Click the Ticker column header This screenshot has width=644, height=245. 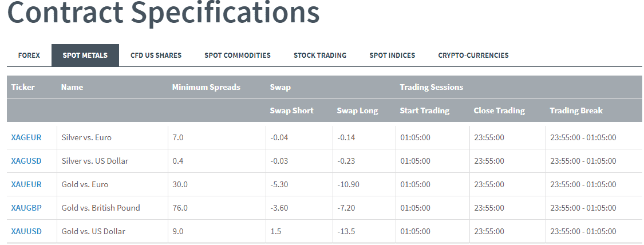pos(23,88)
